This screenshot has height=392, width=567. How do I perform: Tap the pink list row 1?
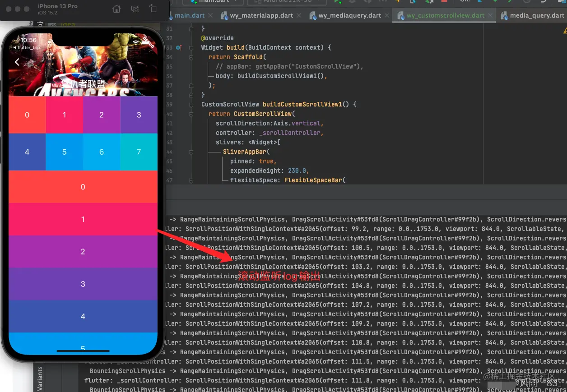click(x=83, y=219)
